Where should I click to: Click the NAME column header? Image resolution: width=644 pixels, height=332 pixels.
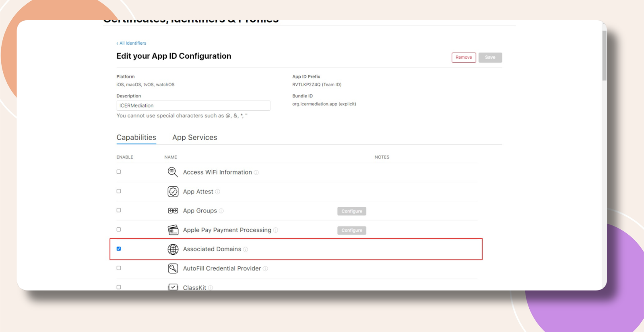coord(171,157)
